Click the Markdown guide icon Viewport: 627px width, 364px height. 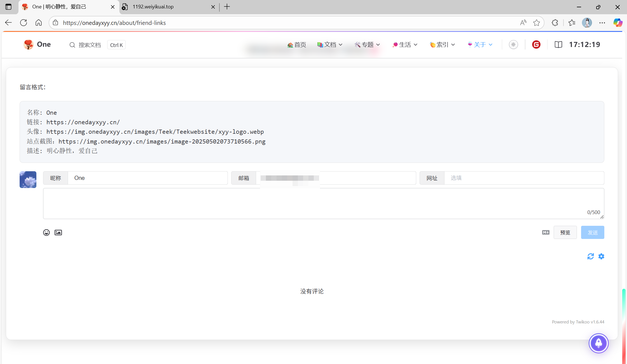pos(546,233)
